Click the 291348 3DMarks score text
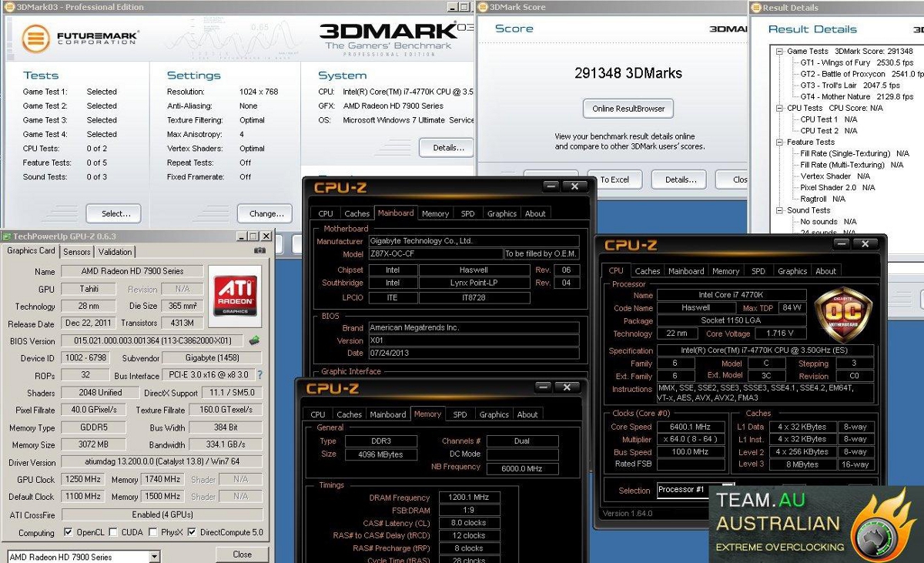The width and height of the screenshot is (924, 563). 628,74
